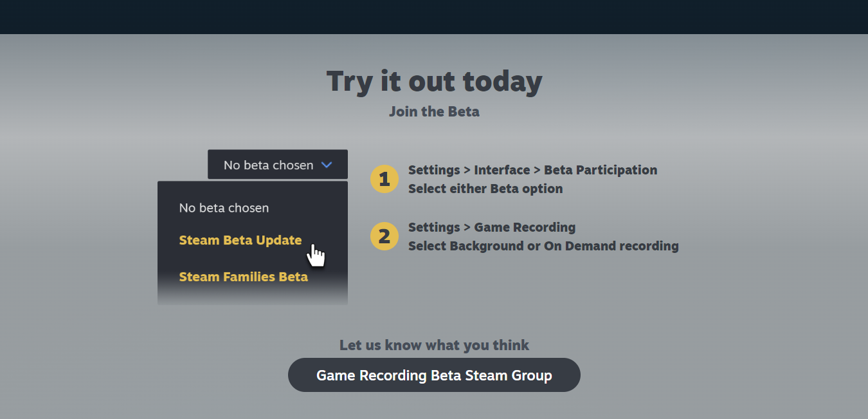Screen dimensions: 868x419
Task: Click the blue chevron on the beta dropdown
Action: tap(327, 165)
